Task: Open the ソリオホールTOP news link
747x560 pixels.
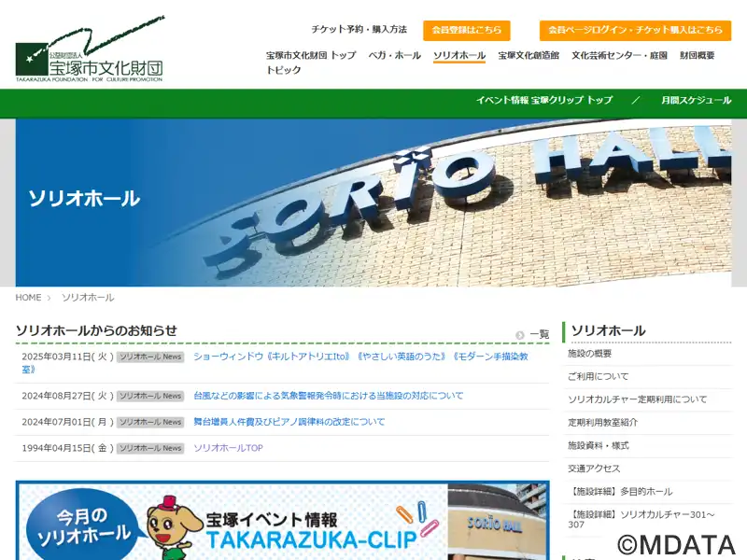Action: pos(228,448)
